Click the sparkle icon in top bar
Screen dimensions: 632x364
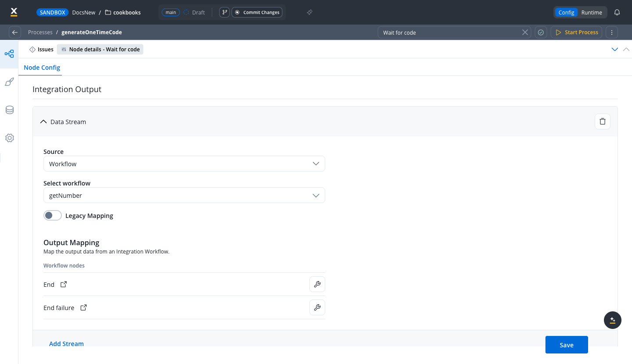[x=309, y=12]
